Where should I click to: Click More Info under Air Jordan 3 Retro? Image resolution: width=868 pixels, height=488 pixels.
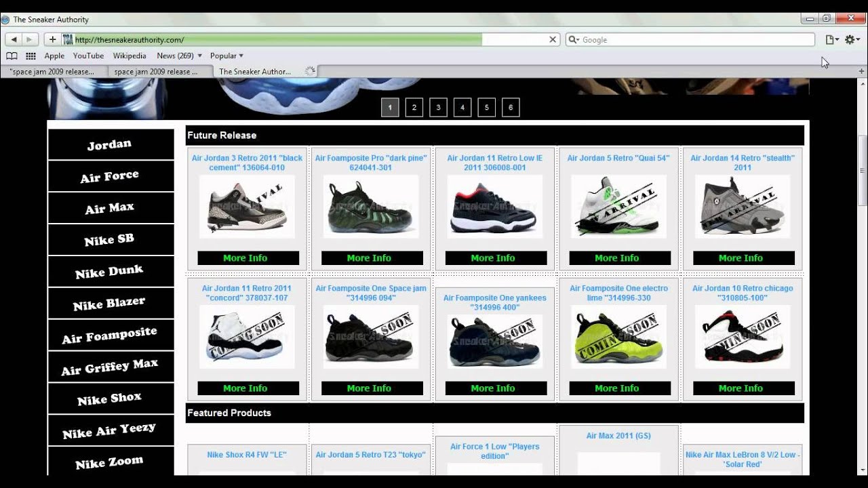[248, 258]
